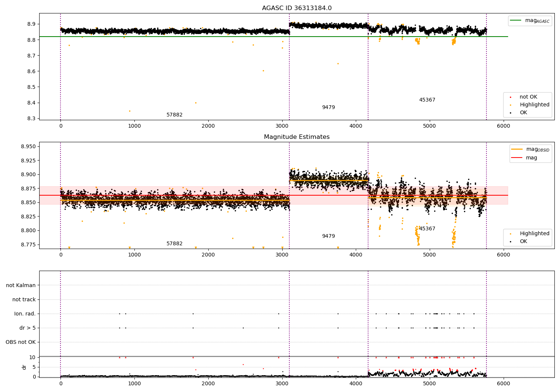Image resolution: width=560 pixels, height=392 pixels.
Task: Click the 'OBS not OK' axis label
Action: coord(21,342)
